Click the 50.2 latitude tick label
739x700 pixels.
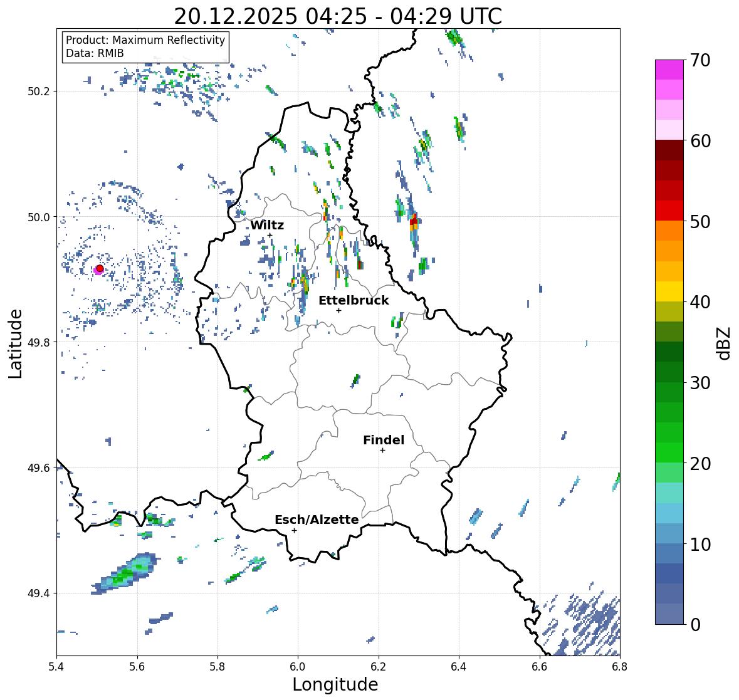[39, 91]
